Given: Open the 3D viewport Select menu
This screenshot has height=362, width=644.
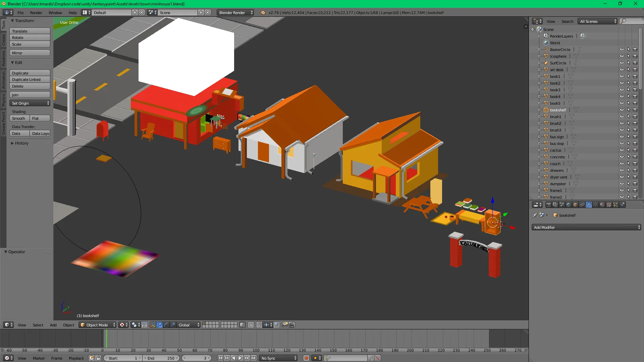Looking at the screenshot, I should [38, 325].
